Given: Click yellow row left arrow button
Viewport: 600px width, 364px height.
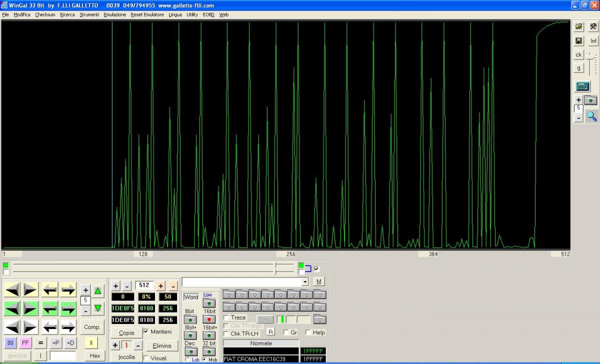Looking at the screenshot, I should click(50, 290).
